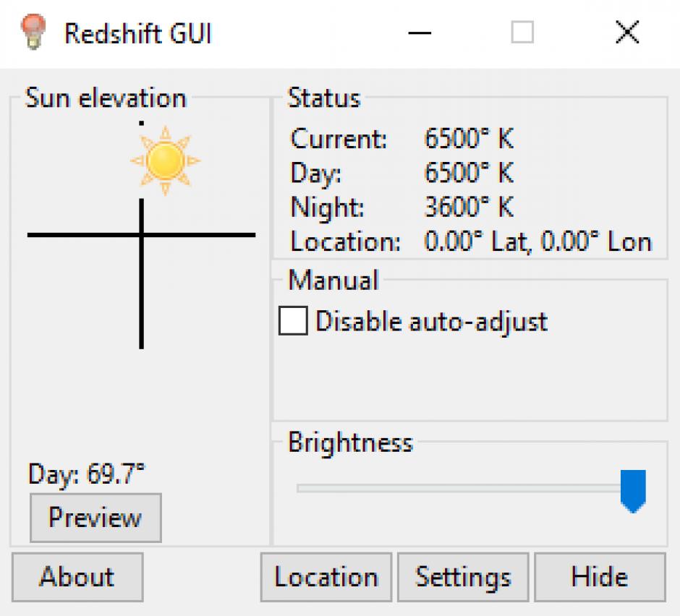The height and width of the screenshot is (616, 680).
Task: Click the Manual group label
Action: (x=334, y=280)
